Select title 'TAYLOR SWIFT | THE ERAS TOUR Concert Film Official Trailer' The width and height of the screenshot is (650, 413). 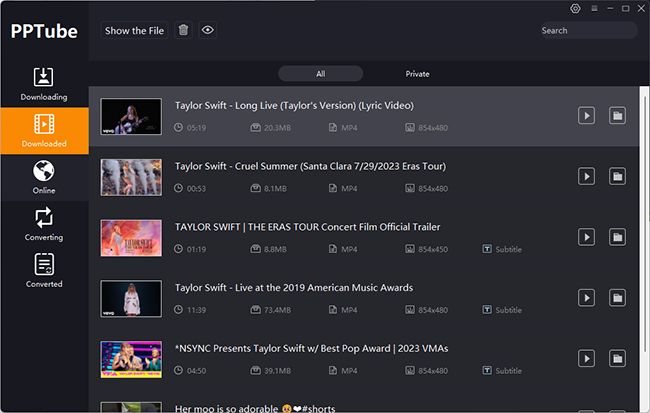tap(307, 227)
